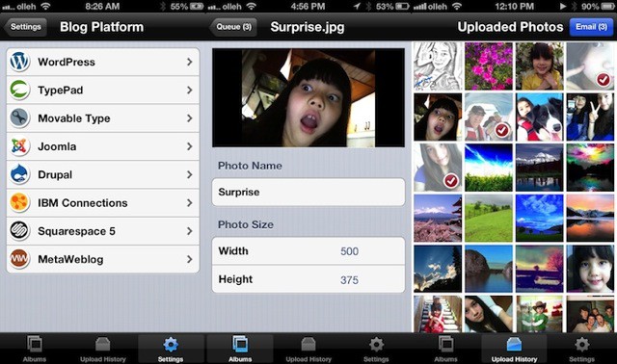Expand the Squarespace 5 row chevron
This screenshot has width=617, height=364.
tap(190, 231)
